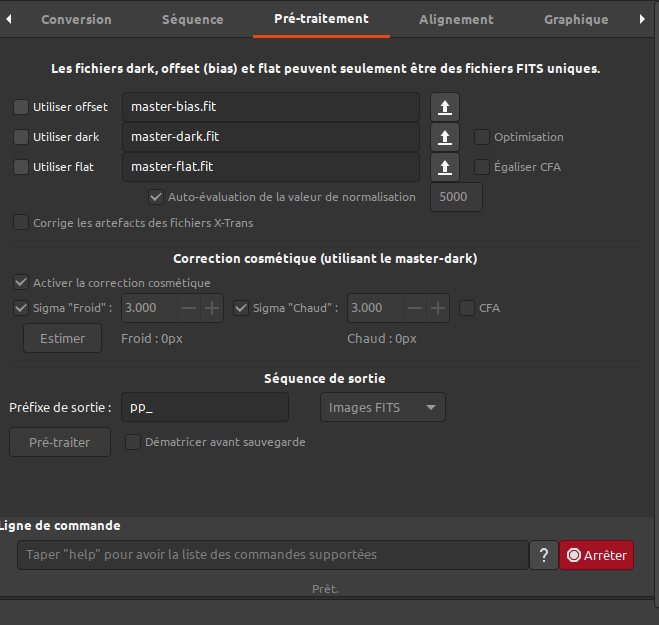Click the upload icon next to master-dark.fit
This screenshot has height=625, width=659.
(x=445, y=137)
